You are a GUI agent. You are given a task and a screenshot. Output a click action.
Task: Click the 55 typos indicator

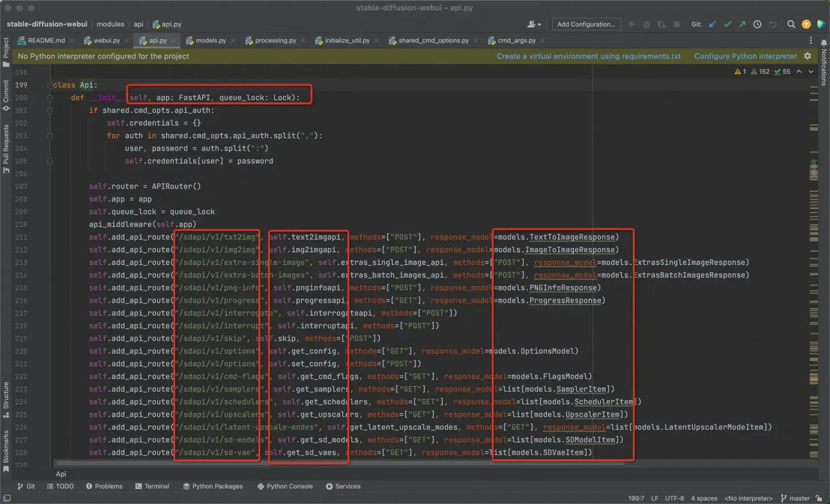pyautogui.click(x=783, y=72)
